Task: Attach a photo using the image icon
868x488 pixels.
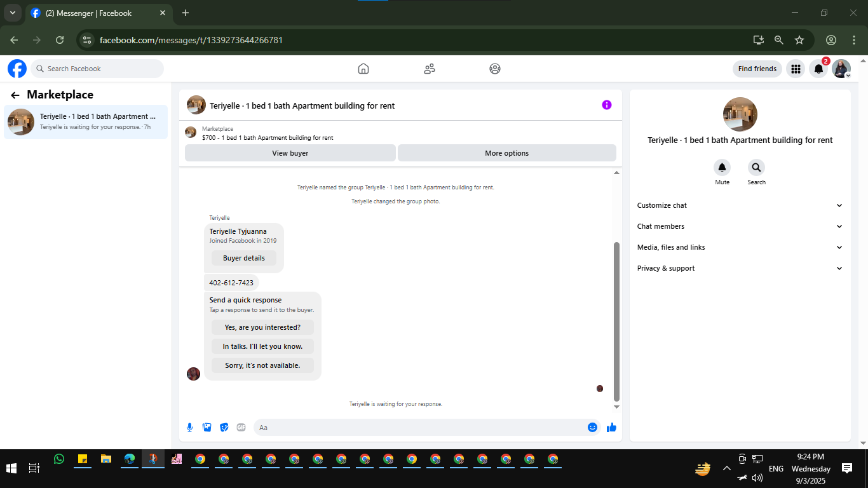Action: 207,428
